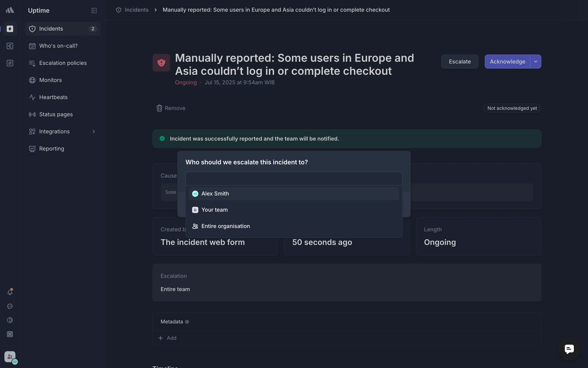Viewport: 588px width, 368px height.
Task: Click the Escalate button
Action: (x=459, y=62)
